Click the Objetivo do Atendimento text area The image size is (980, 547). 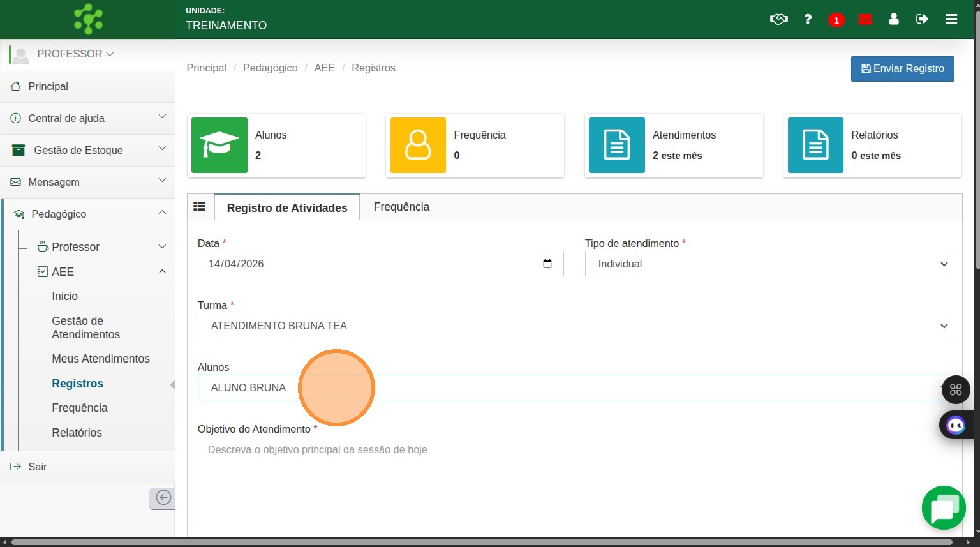574,479
